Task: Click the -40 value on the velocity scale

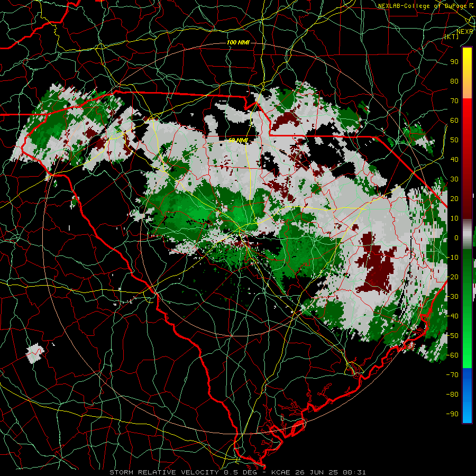Action: click(452, 316)
